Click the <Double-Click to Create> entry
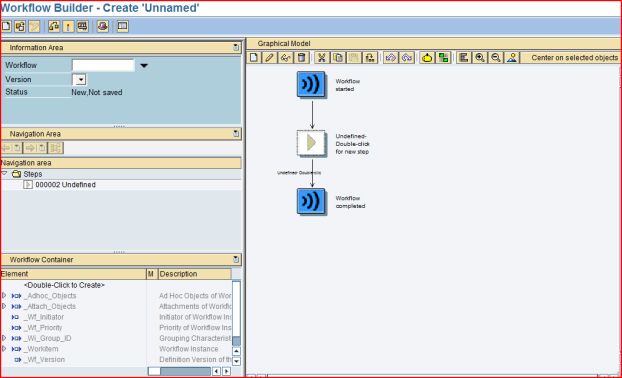The image size is (622, 378). 64,285
